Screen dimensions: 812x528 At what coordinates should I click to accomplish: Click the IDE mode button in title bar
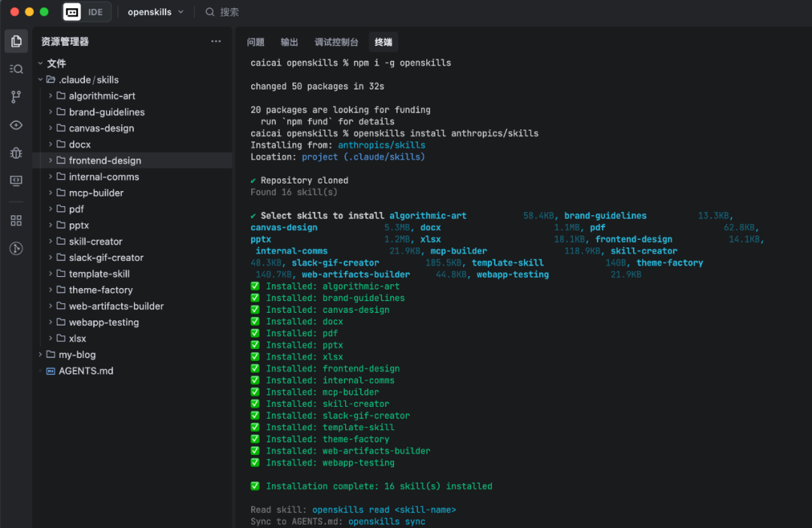(87, 12)
